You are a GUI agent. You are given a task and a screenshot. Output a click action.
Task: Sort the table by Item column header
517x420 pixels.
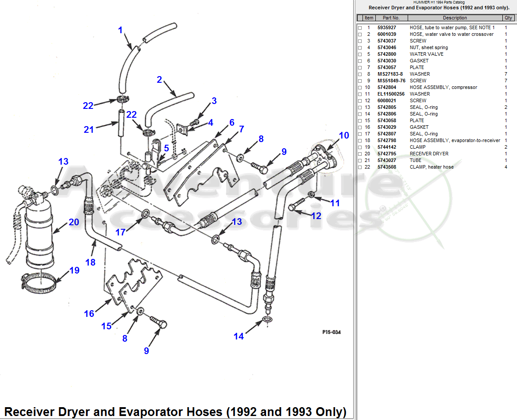[x=369, y=18]
